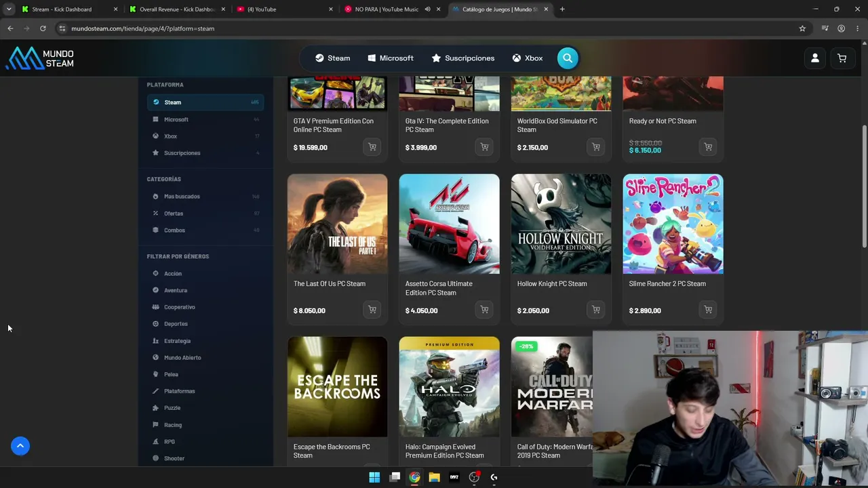Open a new browser tab
Viewport: 868px width, 488px height.
[562, 9]
